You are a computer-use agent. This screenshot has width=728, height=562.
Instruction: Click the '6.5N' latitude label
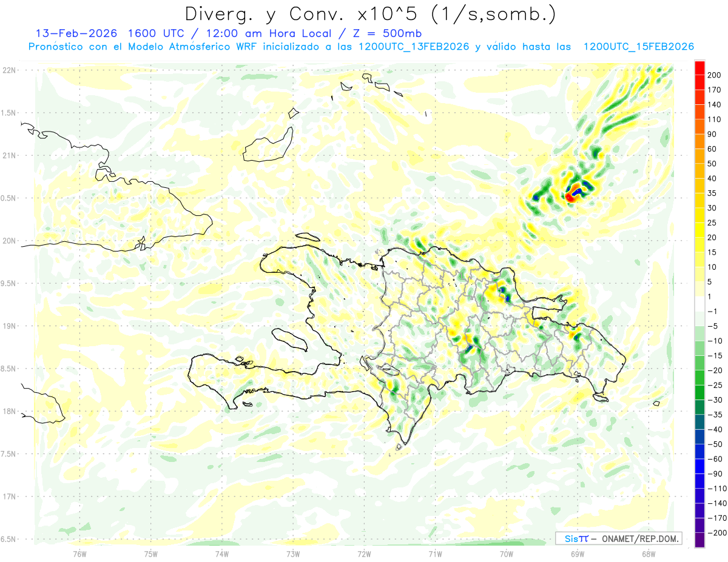tap(9, 540)
